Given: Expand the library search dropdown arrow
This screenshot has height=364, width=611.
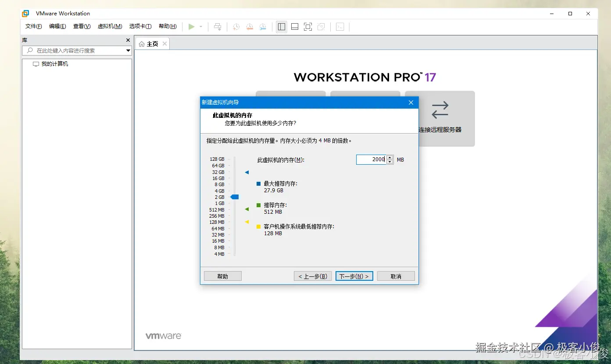Looking at the screenshot, I should 129,51.
